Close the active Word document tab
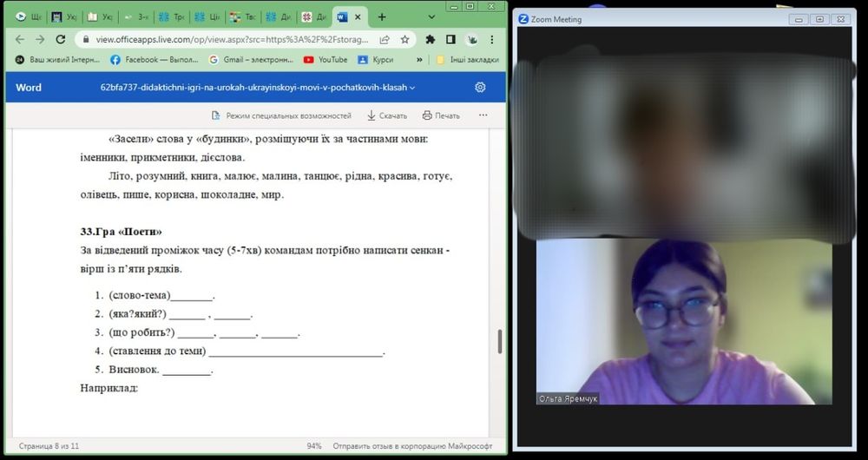This screenshot has height=460, width=868. (x=358, y=17)
